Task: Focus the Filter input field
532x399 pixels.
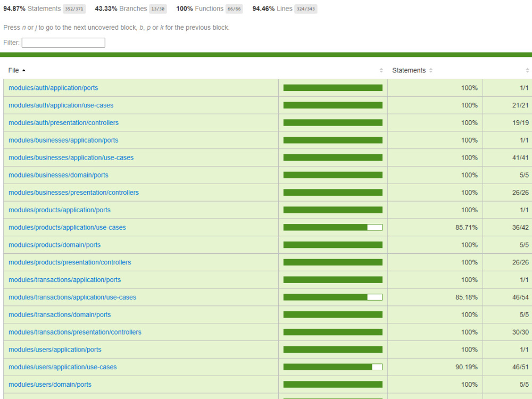Action: point(63,43)
